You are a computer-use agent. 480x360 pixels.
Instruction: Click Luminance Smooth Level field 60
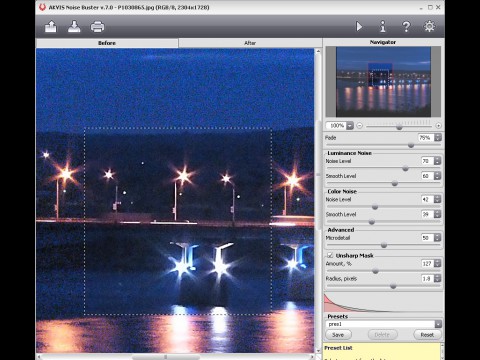tap(427, 176)
